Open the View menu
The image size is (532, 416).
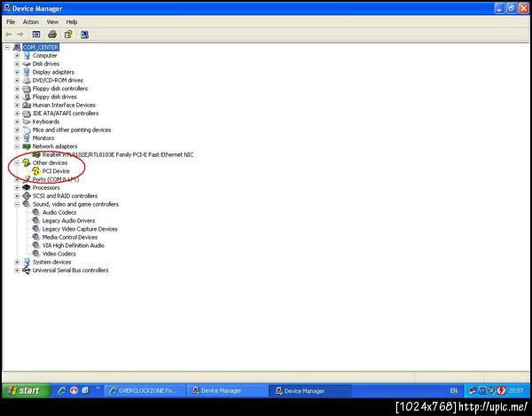[52, 21]
